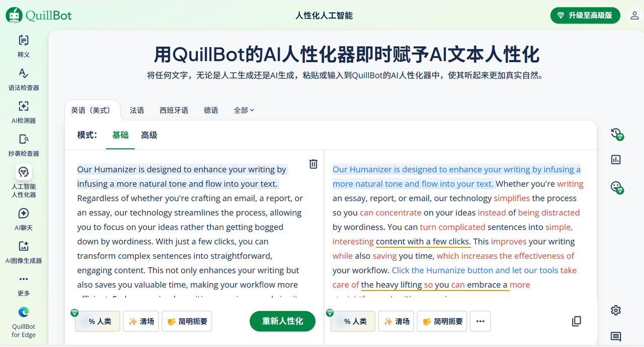Open the AI检测器 detector tool

click(24, 112)
